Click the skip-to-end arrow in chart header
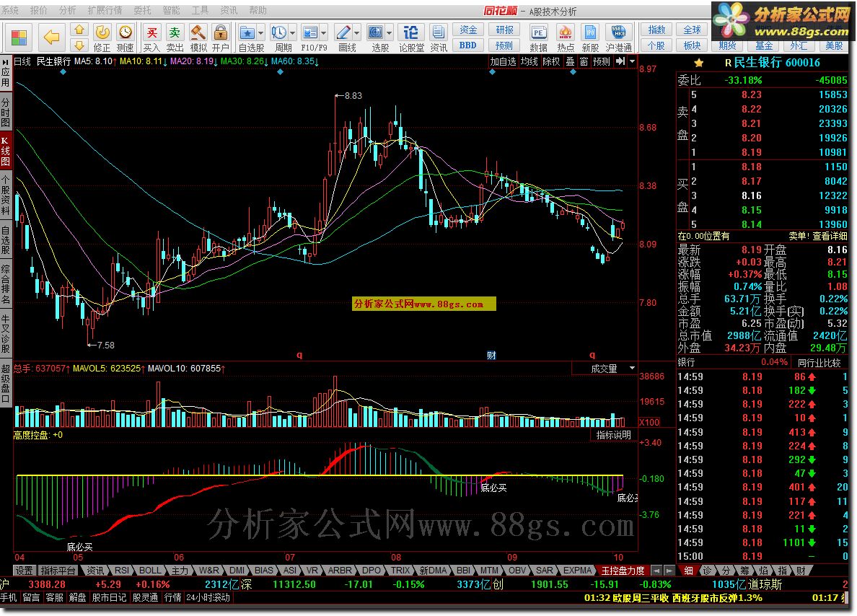Viewport: 857px width, 616px height. point(620,61)
